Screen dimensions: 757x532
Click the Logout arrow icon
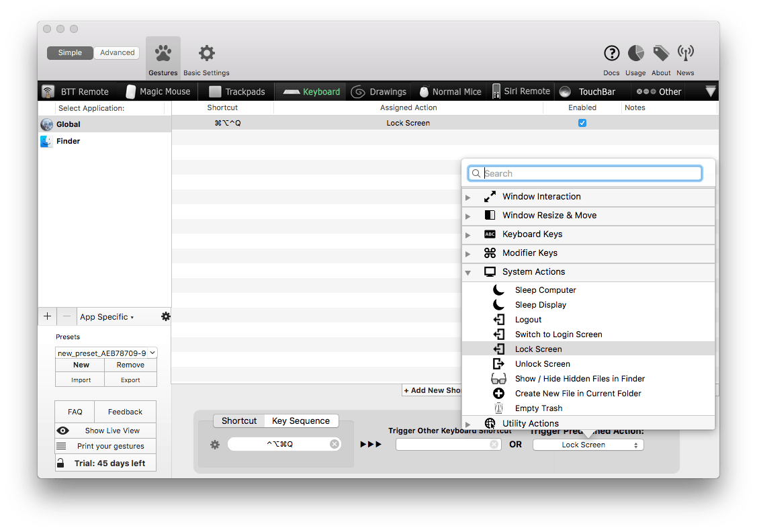pyautogui.click(x=498, y=320)
